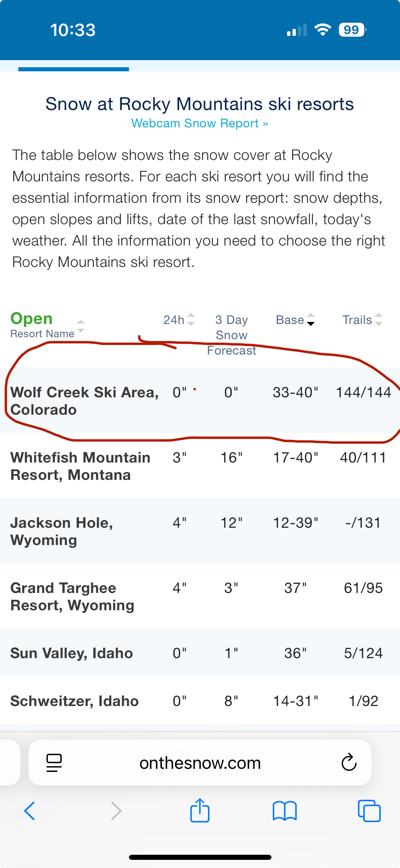
Task: Sort table by 24h snowfall
Action: (179, 320)
